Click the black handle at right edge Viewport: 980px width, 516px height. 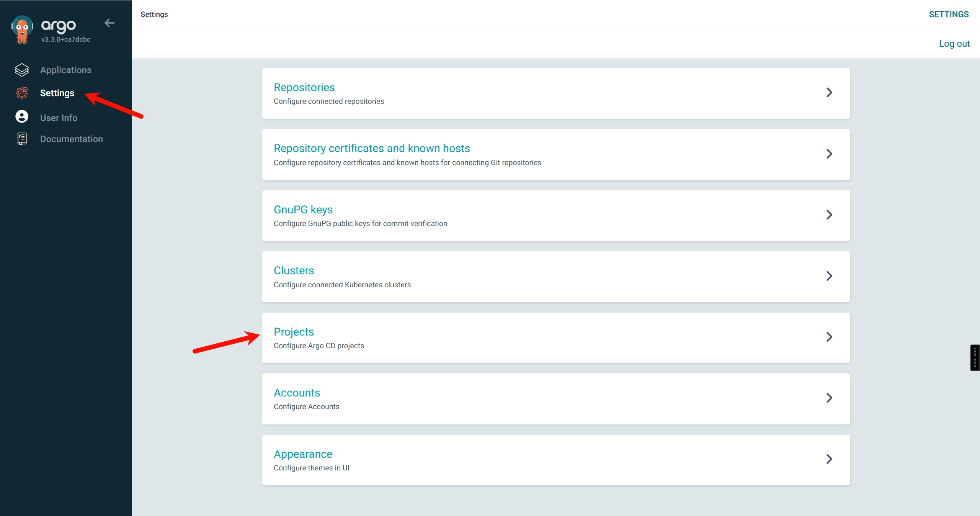(975, 358)
